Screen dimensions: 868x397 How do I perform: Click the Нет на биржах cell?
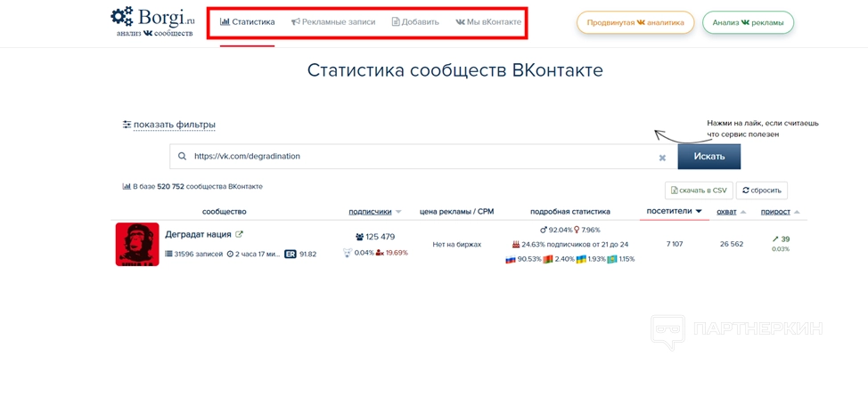click(x=456, y=244)
